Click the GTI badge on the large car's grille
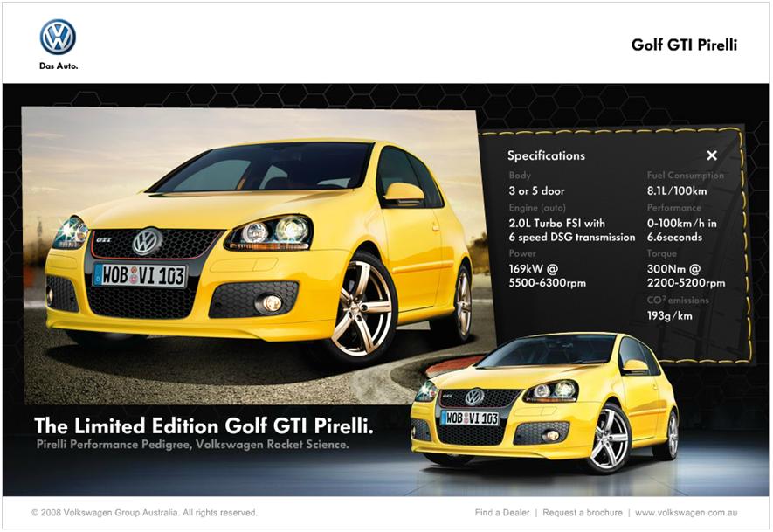 [104, 238]
